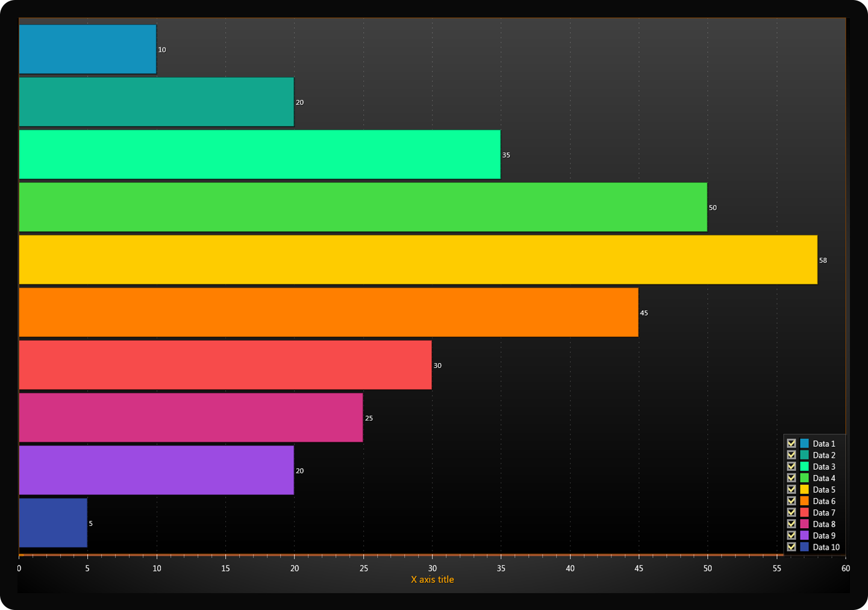The height and width of the screenshot is (610, 868).
Task: Select the yellow bar with value 58
Action: [x=418, y=260]
